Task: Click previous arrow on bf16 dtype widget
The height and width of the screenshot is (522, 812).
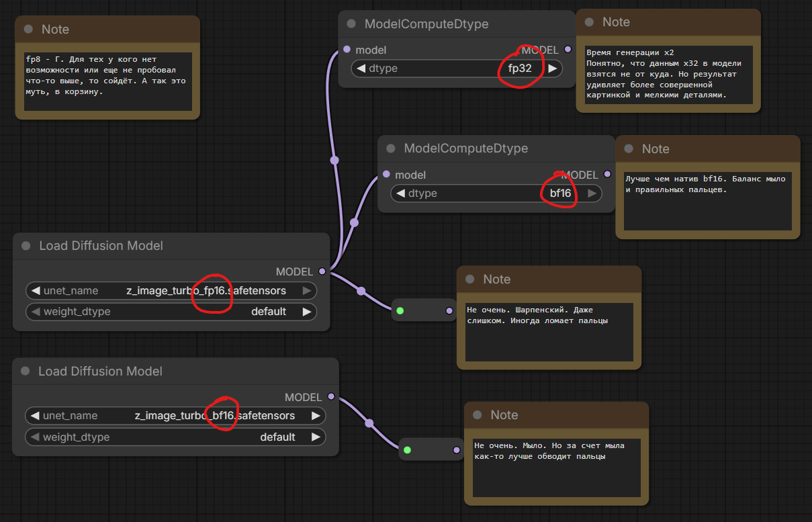Action: point(400,193)
